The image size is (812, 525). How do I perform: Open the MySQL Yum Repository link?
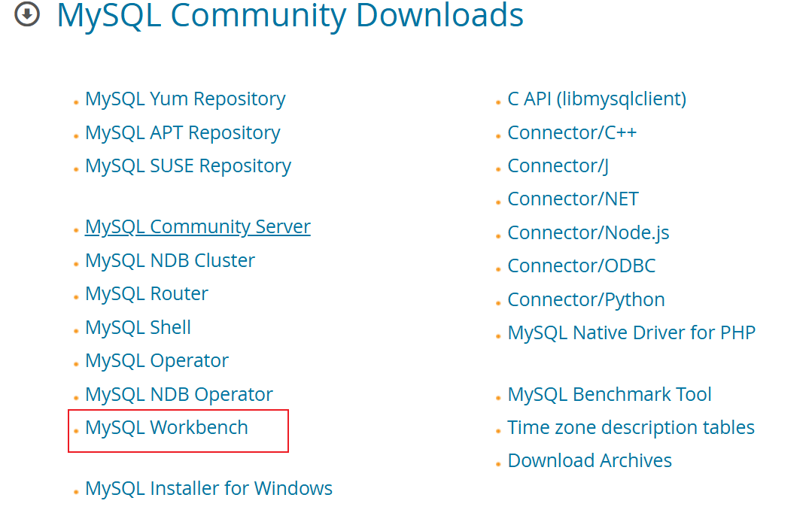point(185,99)
